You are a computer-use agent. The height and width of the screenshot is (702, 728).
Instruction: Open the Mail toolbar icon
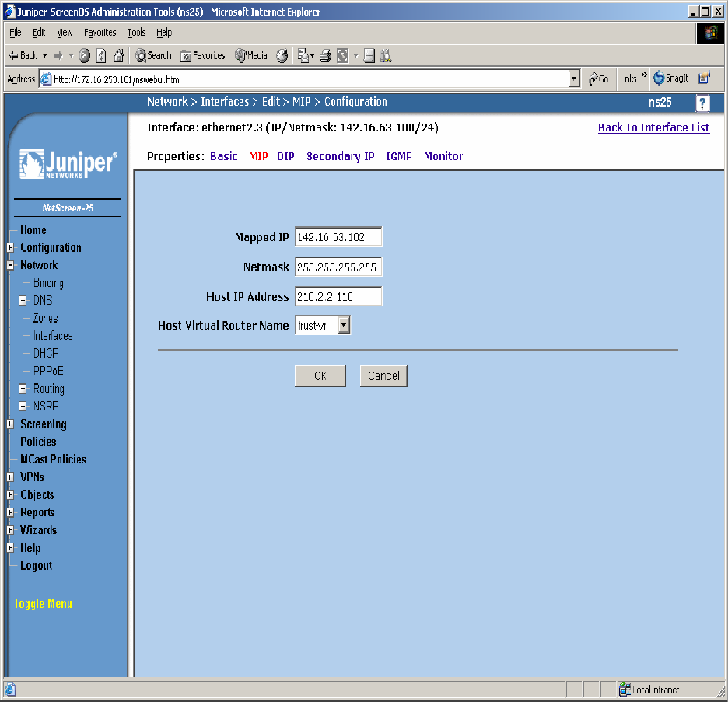[x=305, y=56]
